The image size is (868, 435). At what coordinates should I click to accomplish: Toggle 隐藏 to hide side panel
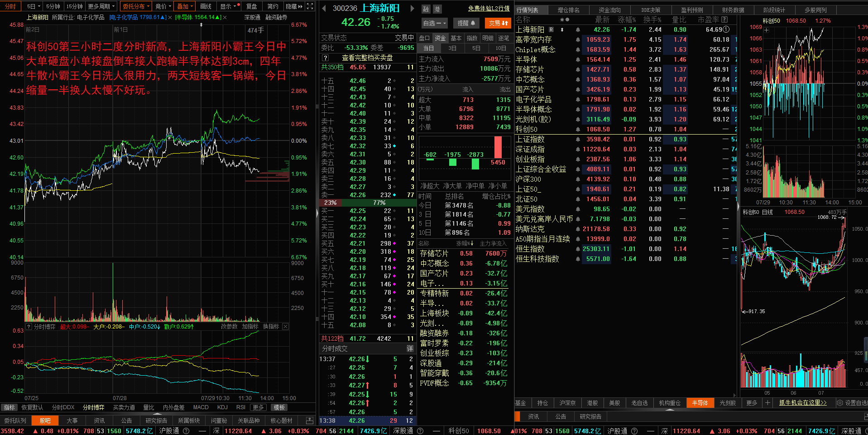(x=294, y=6)
